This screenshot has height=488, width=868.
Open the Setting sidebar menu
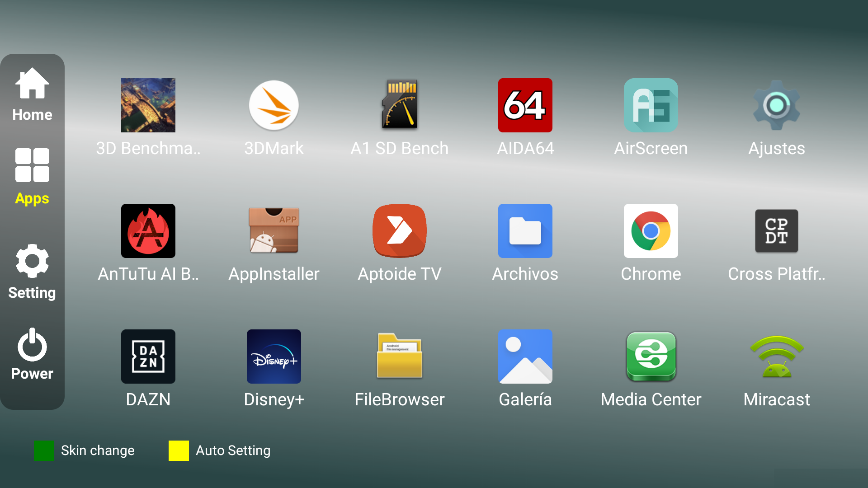pyautogui.click(x=32, y=272)
